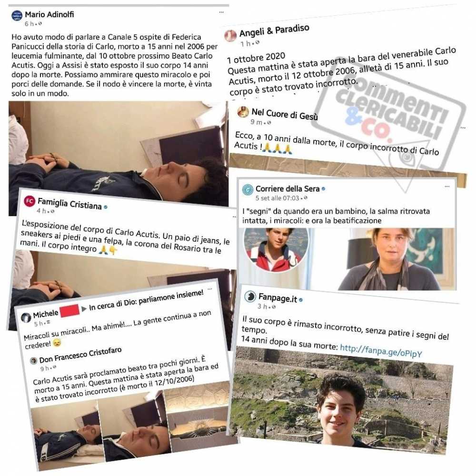
Task: Open Famiglia Cristiana's red FC avatar
Action: pos(30,201)
